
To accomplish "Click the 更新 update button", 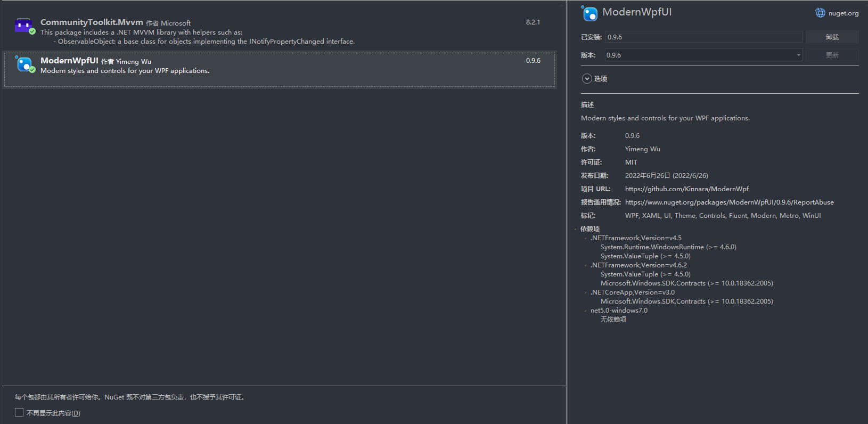I will (x=832, y=55).
